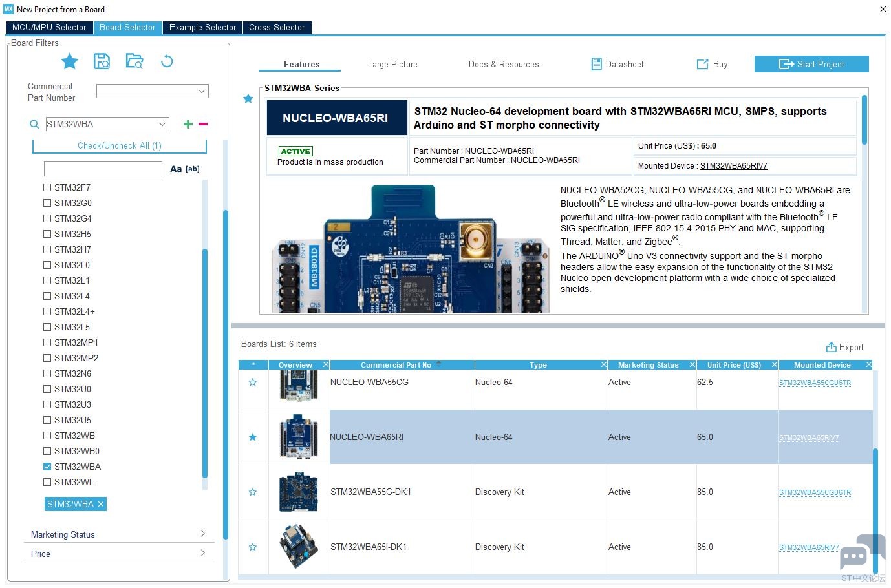Click the Start Project button
The image size is (891, 588).
[811, 64]
